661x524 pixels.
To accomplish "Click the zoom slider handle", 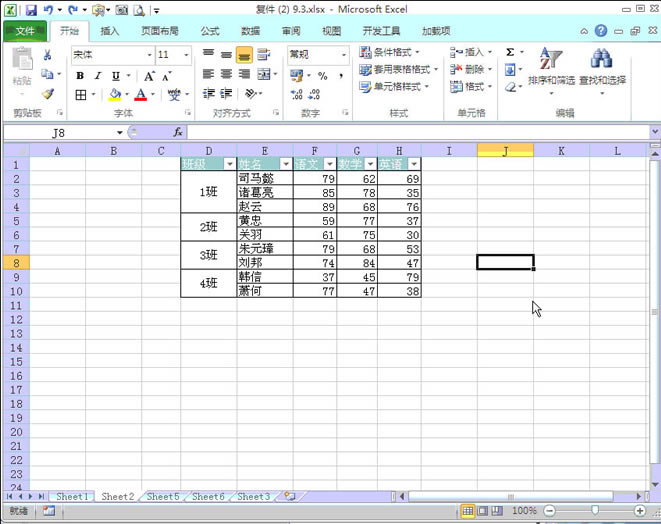I will pos(595,511).
